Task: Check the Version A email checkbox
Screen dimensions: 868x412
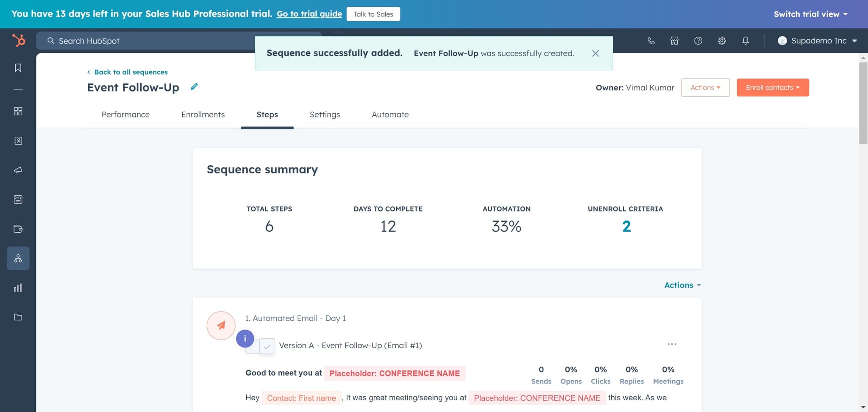Action: pos(267,346)
